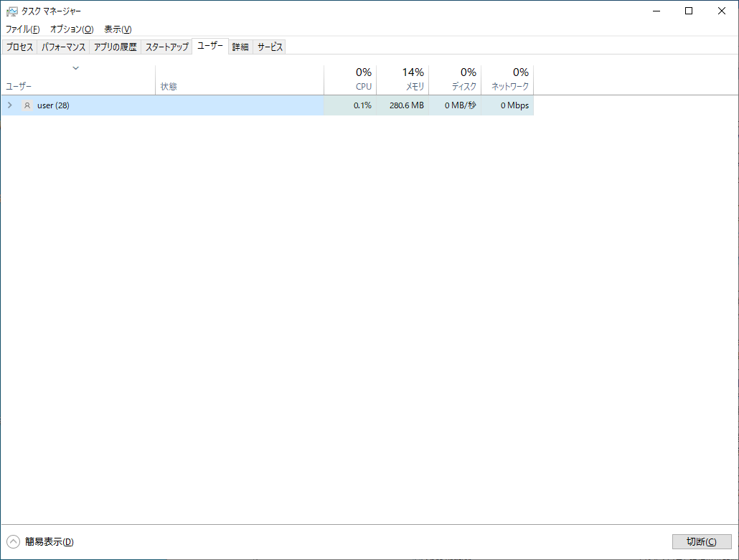
Task: Click the ネットワーク column header
Action: 507,80
